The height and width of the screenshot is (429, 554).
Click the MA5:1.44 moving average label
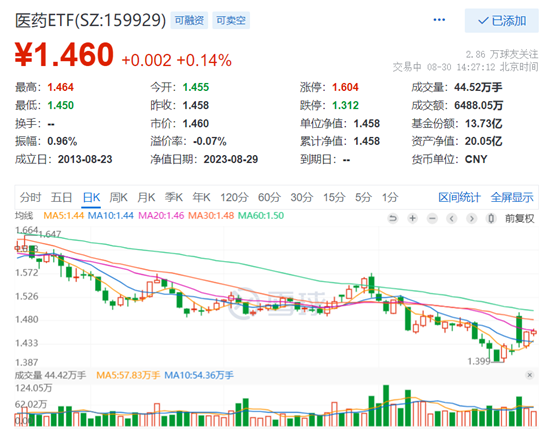(64, 216)
